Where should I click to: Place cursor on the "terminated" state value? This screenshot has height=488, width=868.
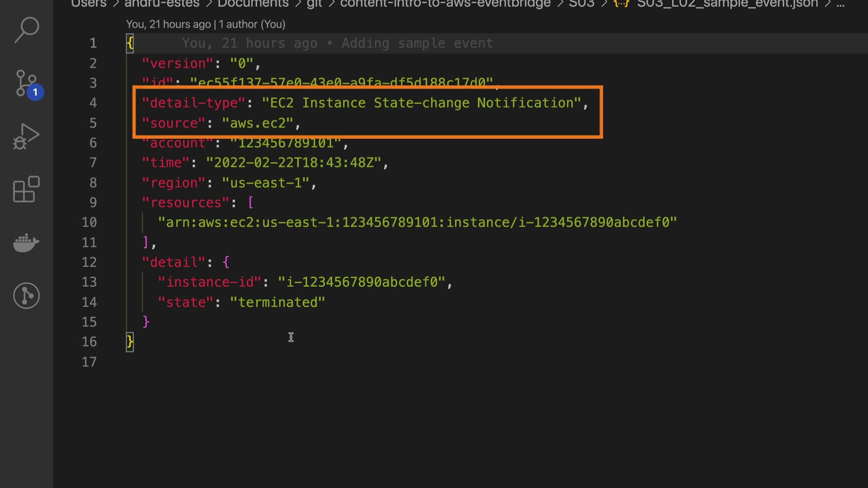[x=278, y=302]
